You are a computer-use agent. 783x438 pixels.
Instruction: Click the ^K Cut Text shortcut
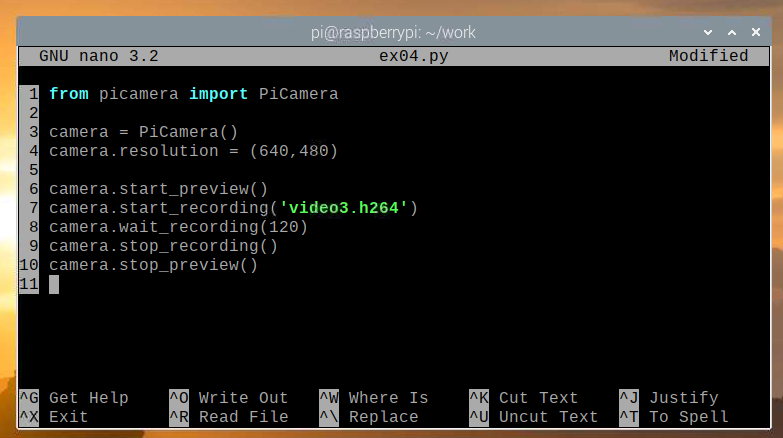[523, 398]
